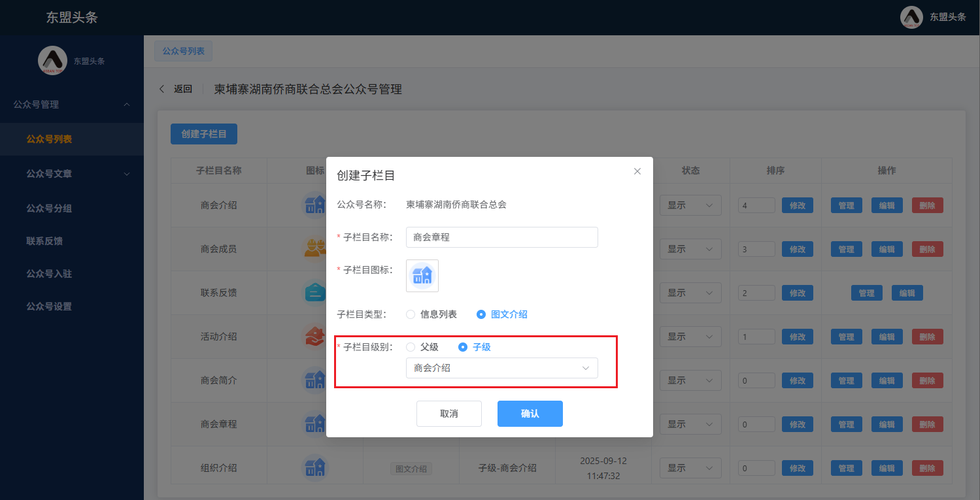Click the 操作 column header
Screen dimensions: 980x500
tap(887, 171)
